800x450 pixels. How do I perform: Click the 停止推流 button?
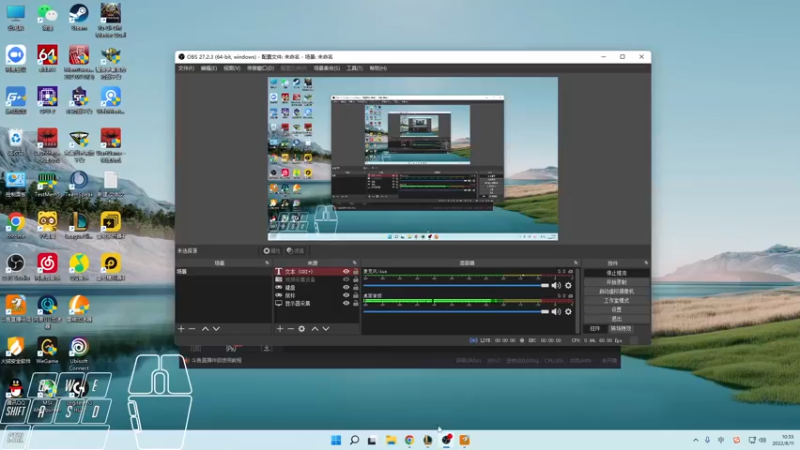point(617,272)
